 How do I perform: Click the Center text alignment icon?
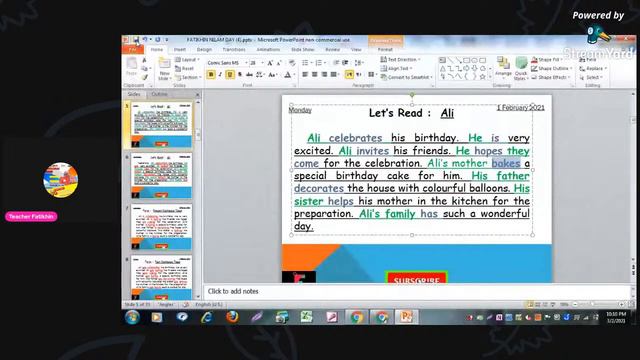315,75
